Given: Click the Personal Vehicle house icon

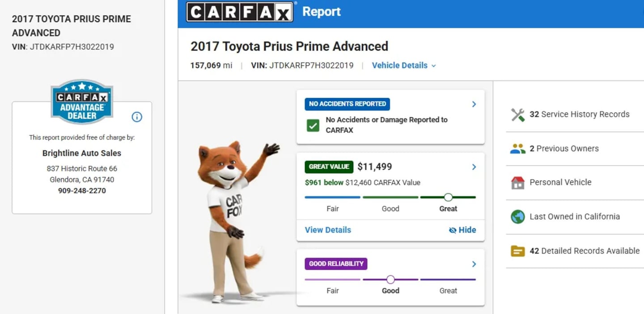Looking at the screenshot, I should click(517, 183).
